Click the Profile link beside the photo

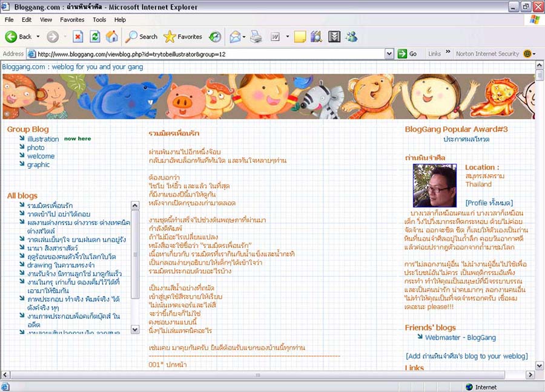tap(489, 203)
